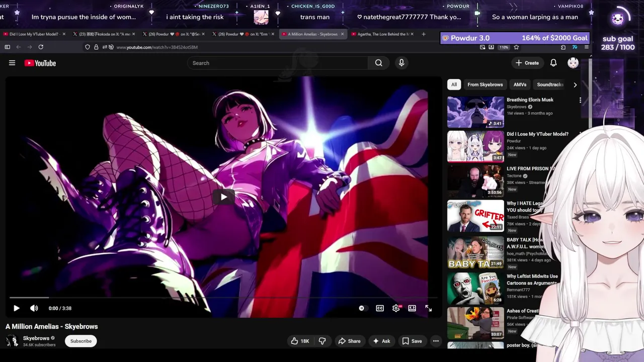This screenshot has height=362, width=644.
Task: Enter full screen mode
Action: (x=428, y=308)
